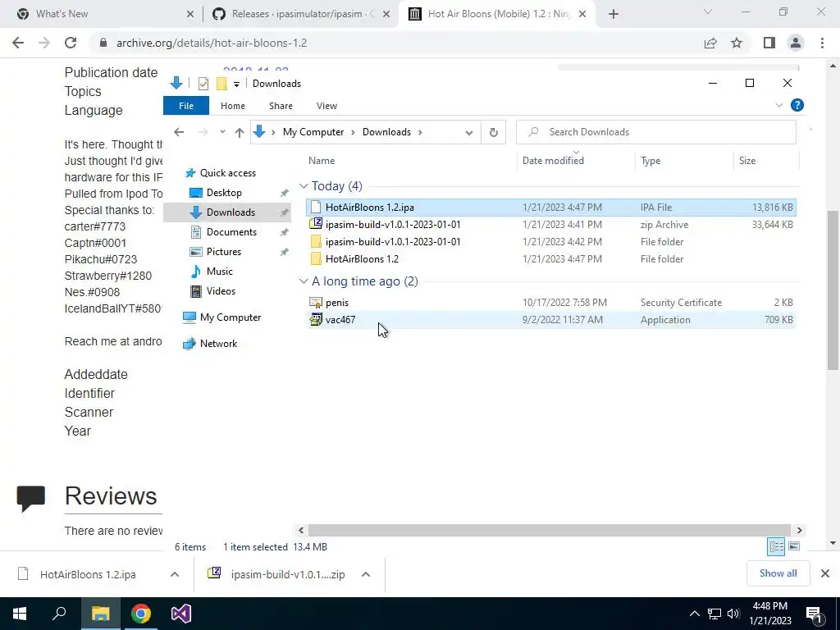Screen dimensions: 840x630
Task: Open the File ribbon tab
Action: point(186,106)
